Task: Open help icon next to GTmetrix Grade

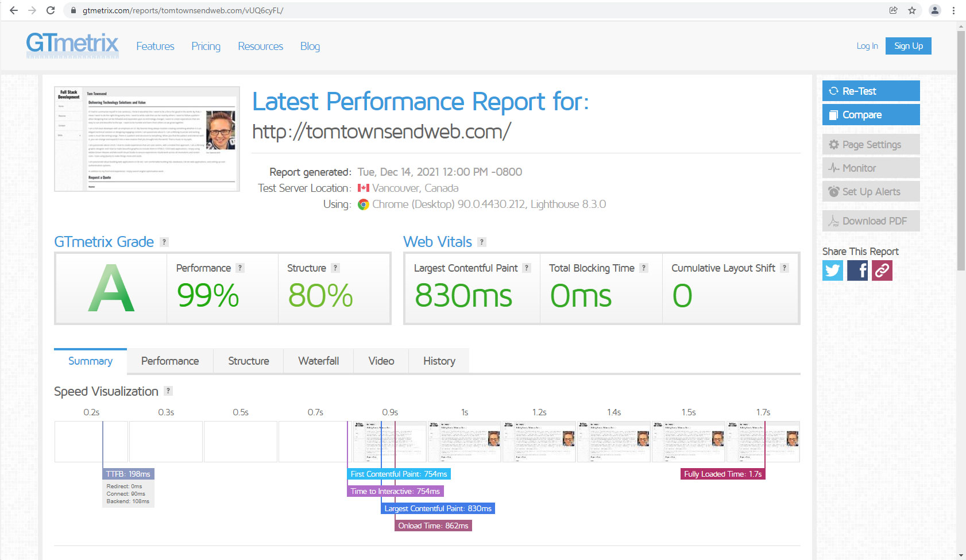Action: pyautogui.click(x=164, y=242)
